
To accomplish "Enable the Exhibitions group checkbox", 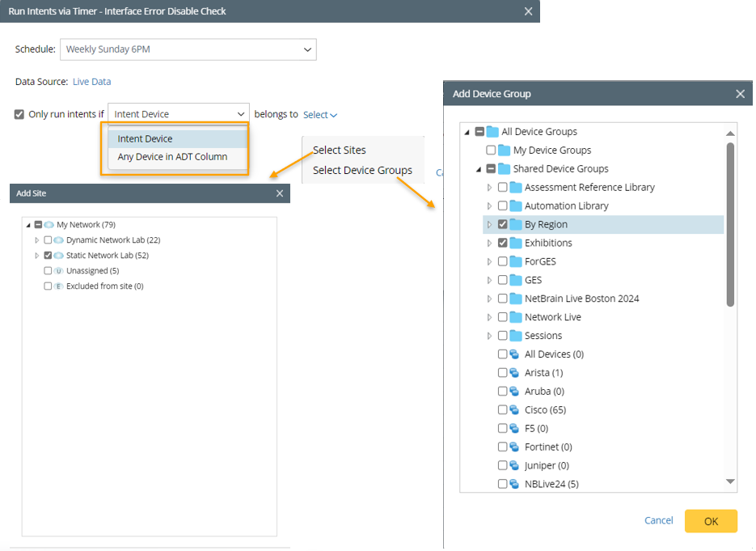I will tap(503, 244).
